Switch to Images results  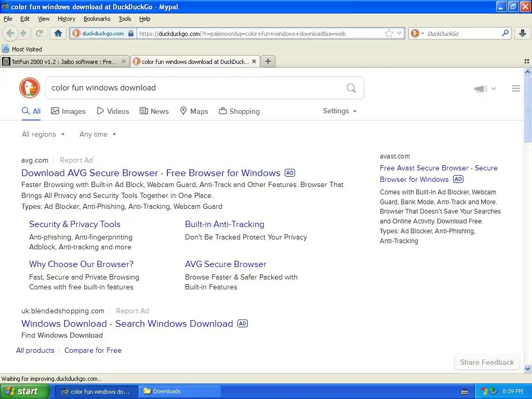pos(68,111)
